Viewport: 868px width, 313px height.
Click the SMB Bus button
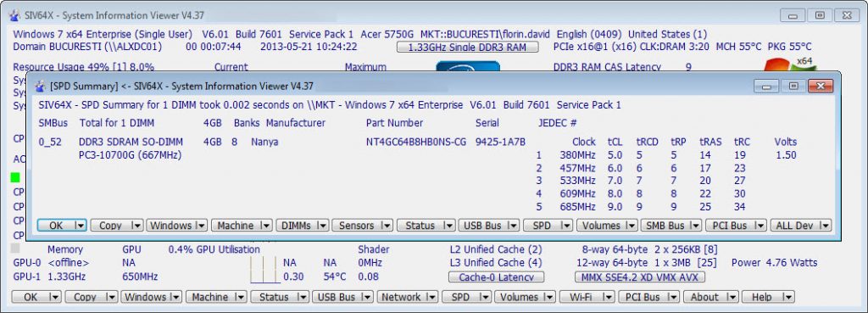(671, 226)
